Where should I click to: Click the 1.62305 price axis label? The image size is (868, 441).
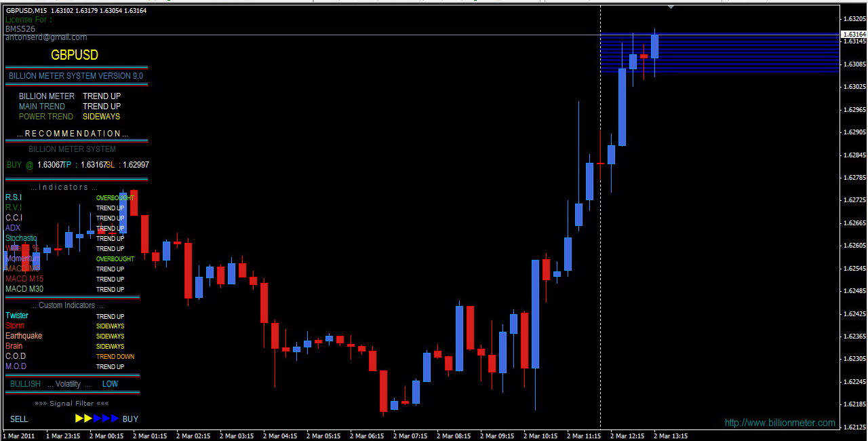click(x=854, y=359)
